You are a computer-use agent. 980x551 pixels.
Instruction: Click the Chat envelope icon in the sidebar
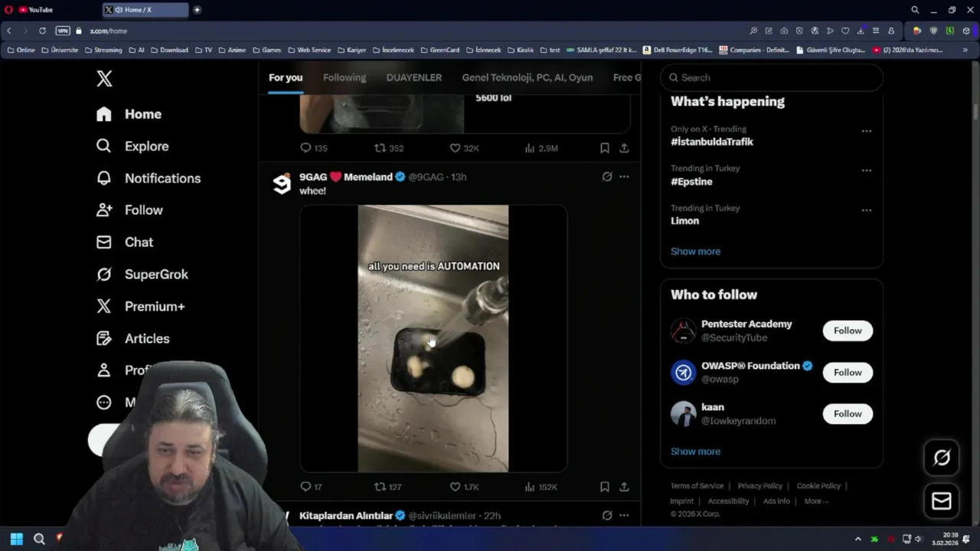point(104,243)
